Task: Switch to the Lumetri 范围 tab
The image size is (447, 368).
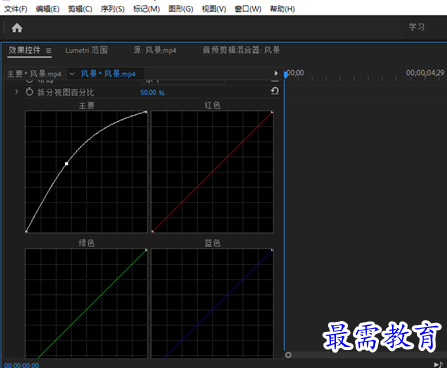Action: coord(86,51)
